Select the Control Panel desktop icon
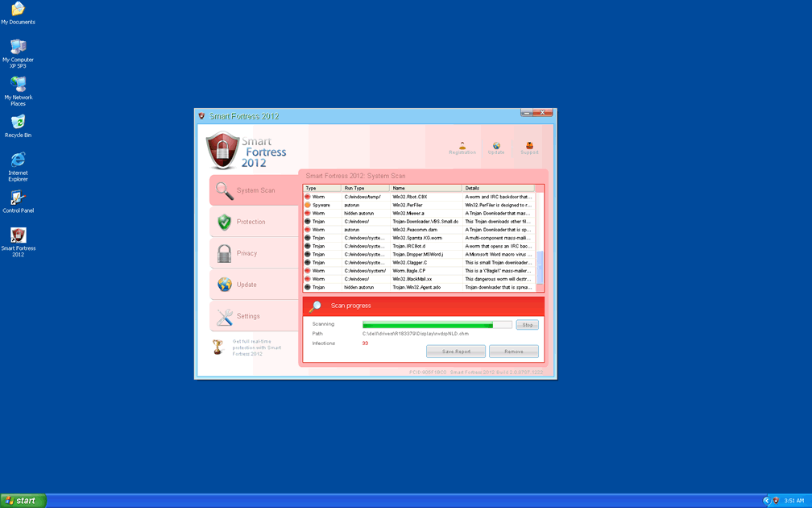The image size is (812, 508). (x=18, y=201)
